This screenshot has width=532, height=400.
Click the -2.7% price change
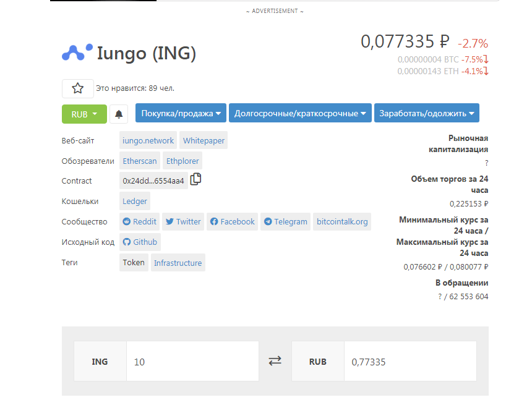coord(473,43)
